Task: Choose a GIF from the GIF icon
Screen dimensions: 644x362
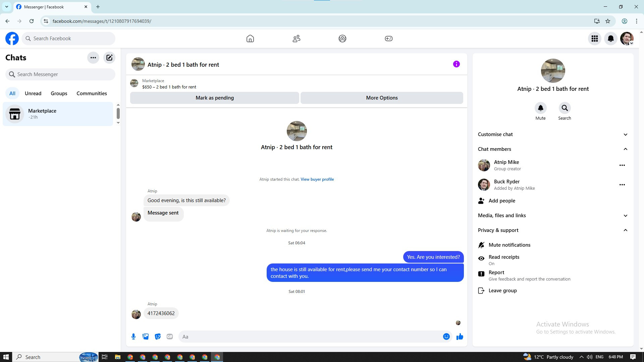Action: 170,337
